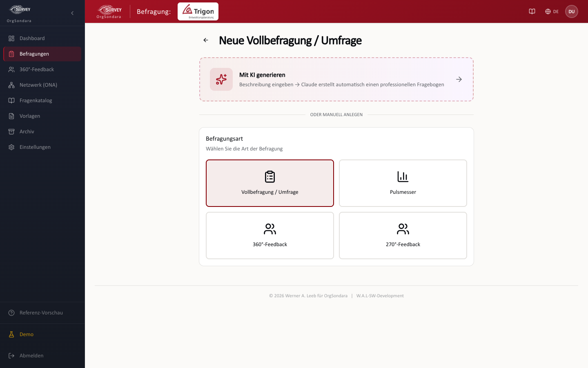Open the DE language selector
Viewport: 588px width, 368px height.
[x=552, y=11]
